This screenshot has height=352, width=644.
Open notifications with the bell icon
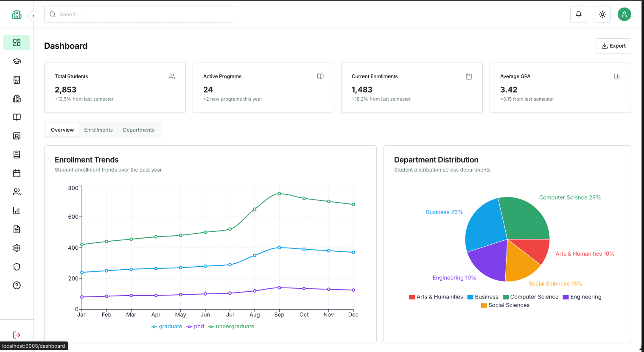[x=578, y=14]
